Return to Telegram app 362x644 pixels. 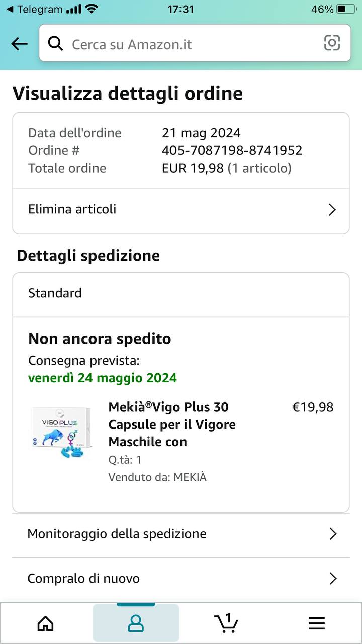(x=34, y=9)
